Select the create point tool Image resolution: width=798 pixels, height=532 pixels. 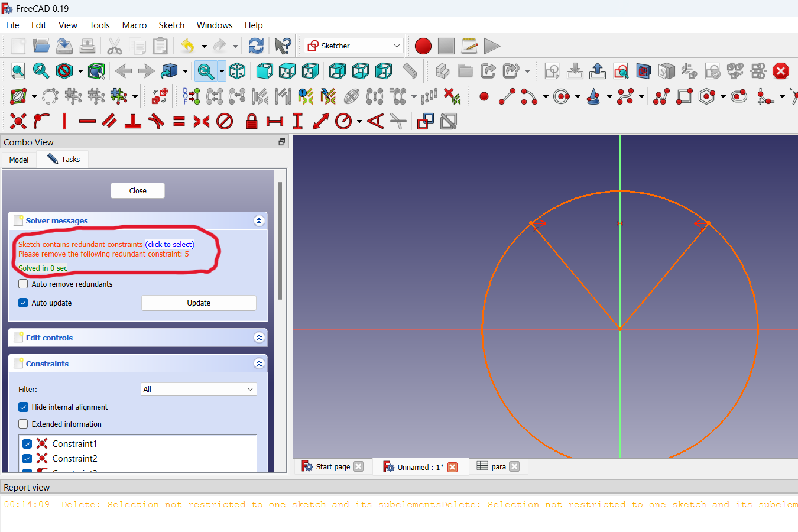click(x=484, y=96)
